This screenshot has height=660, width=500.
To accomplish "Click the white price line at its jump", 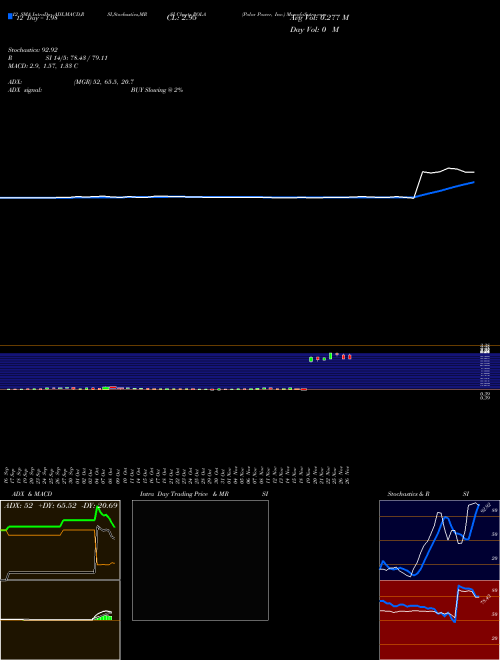I will 418,184.
